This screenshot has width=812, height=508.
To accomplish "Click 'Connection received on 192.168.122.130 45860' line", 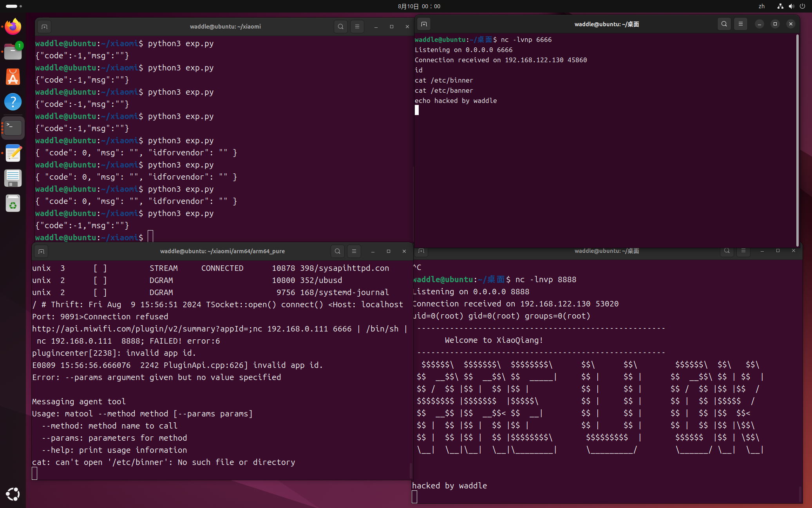I will [501, 60].
